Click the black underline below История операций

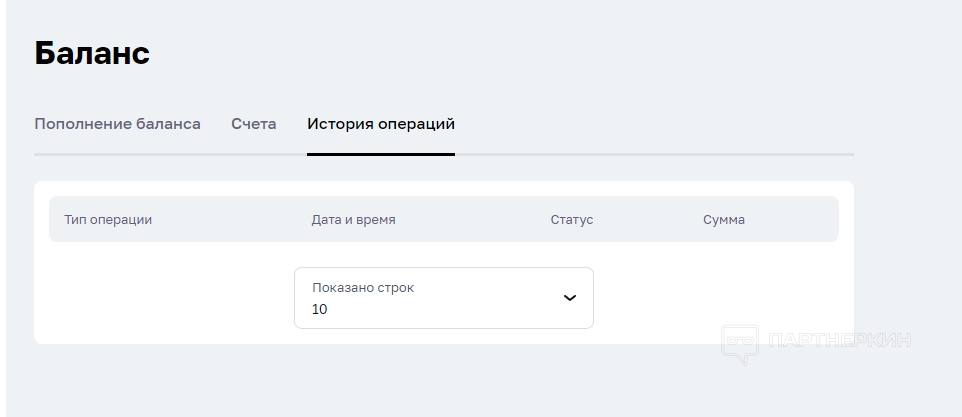[x=380, y=154]
